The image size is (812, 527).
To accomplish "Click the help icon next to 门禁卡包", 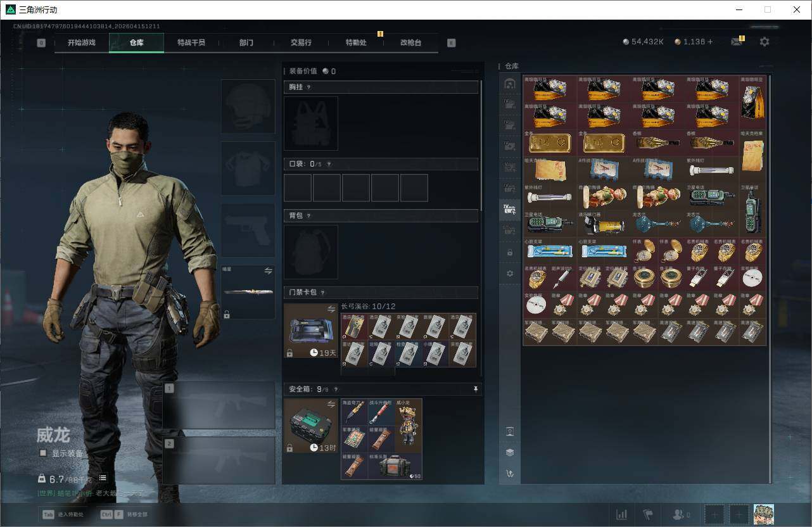I will (x=323, y=293).
